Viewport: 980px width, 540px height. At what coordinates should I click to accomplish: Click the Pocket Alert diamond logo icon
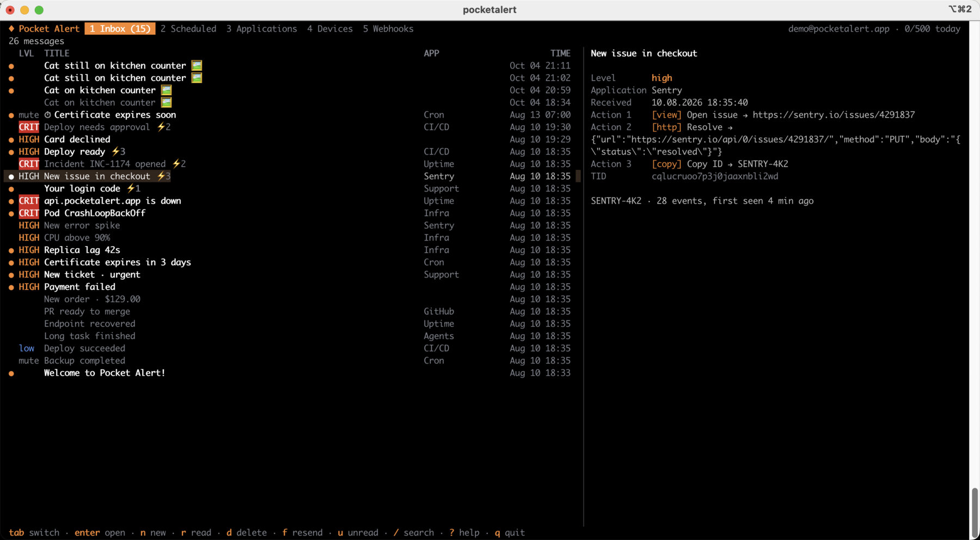11,29
